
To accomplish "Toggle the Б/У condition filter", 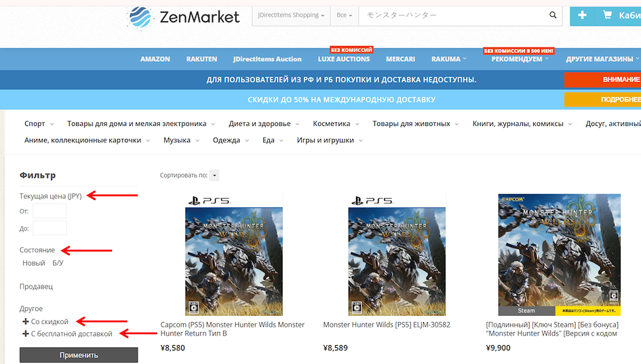I will (58, 263).
